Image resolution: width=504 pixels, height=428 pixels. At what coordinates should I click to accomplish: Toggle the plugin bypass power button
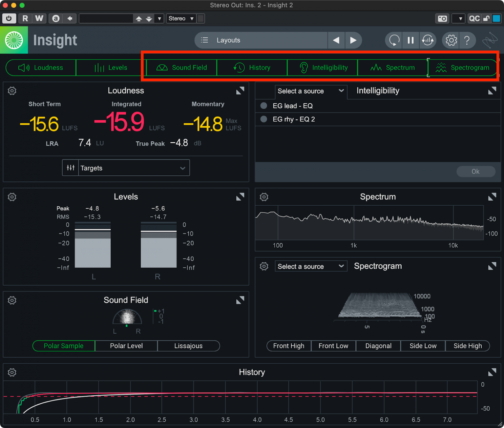pos(9,18)
